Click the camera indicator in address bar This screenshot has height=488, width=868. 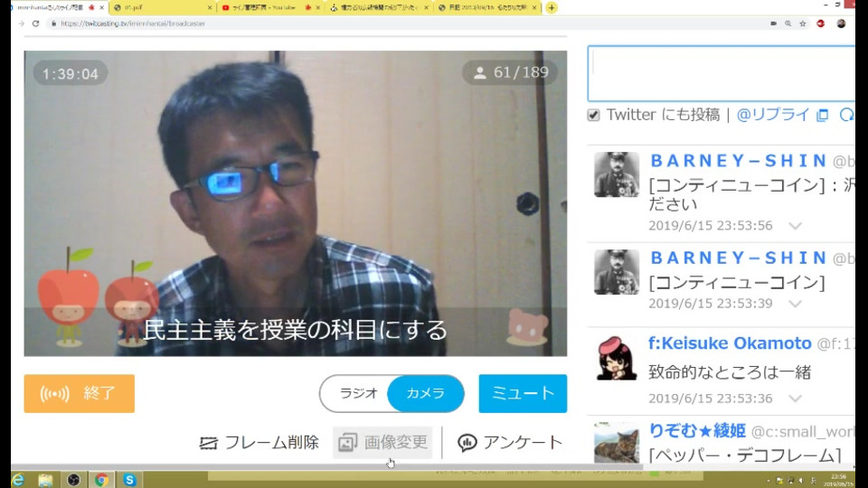(773, 23)
